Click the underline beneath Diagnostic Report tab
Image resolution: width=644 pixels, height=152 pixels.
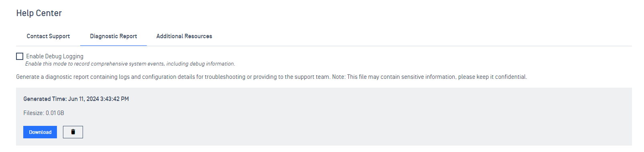(x=113, y=46)
